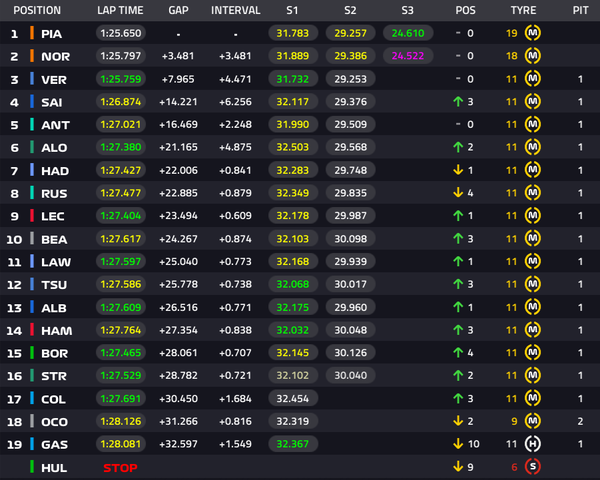This screenshot has width=600, height=480.
Task: Click the medium tyre icon in NOR's row
Action: pos(533,56)
